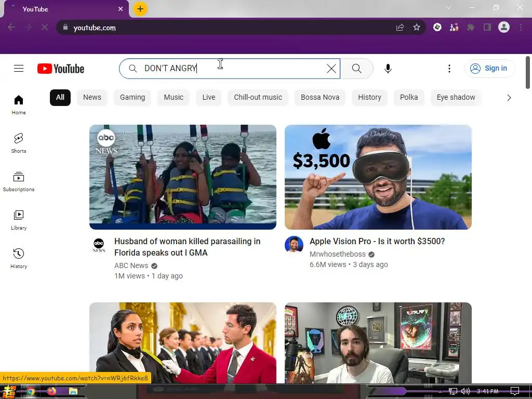
Task: Click the tab search dropdown arrow
Action: pos(448,7)
